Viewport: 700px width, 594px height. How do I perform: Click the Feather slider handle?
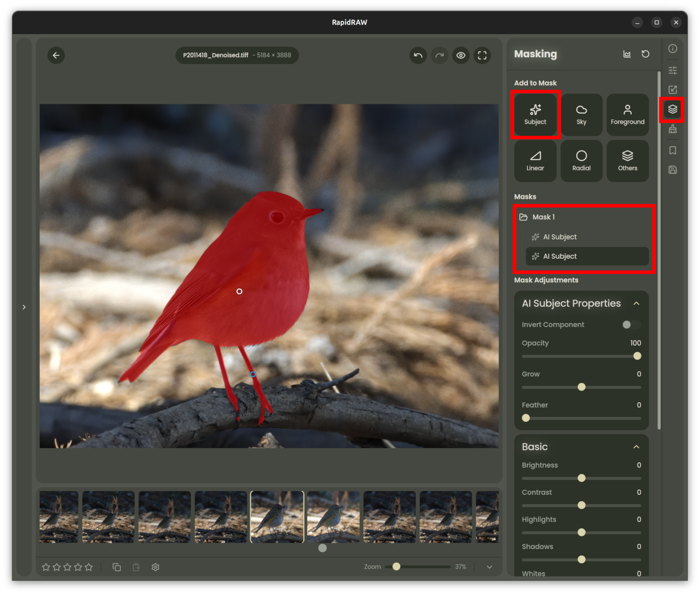coord(526,418)
